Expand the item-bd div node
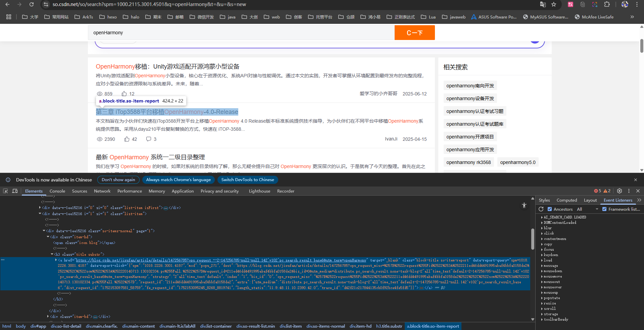 (48, 317)
